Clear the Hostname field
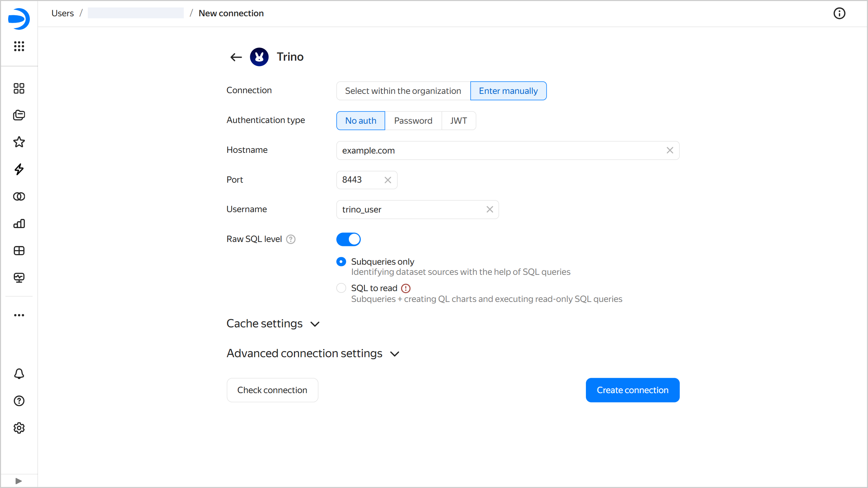This screenshot has height=488, width=868. click(x=670, y=150)
